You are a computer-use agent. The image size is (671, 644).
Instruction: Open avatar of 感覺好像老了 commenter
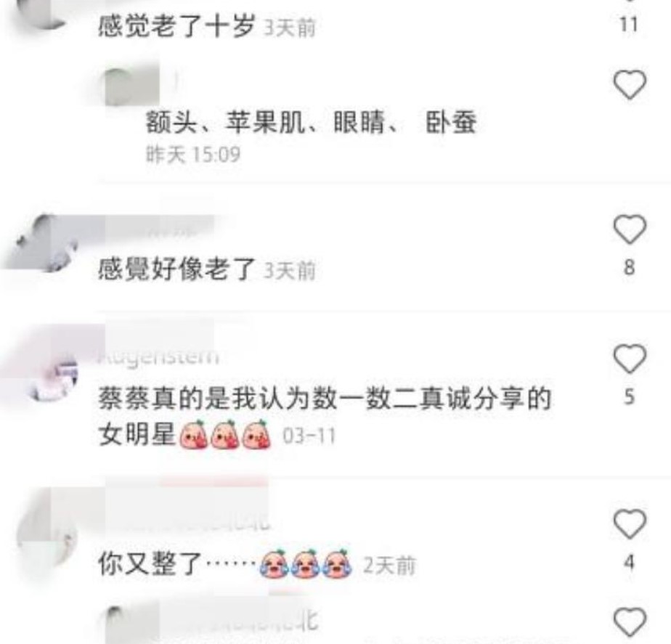click(x=47, y=242)
